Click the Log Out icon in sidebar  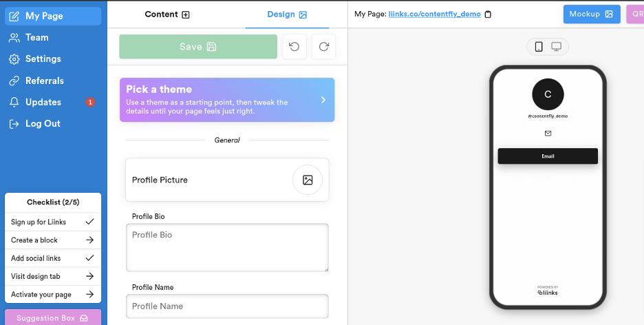coord(14,124)
